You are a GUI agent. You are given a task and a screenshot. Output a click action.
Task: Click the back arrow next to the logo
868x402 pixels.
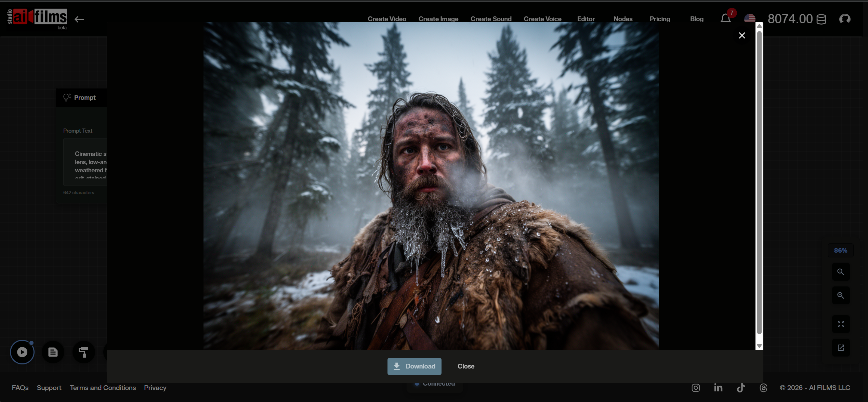(x=79, y=19)
